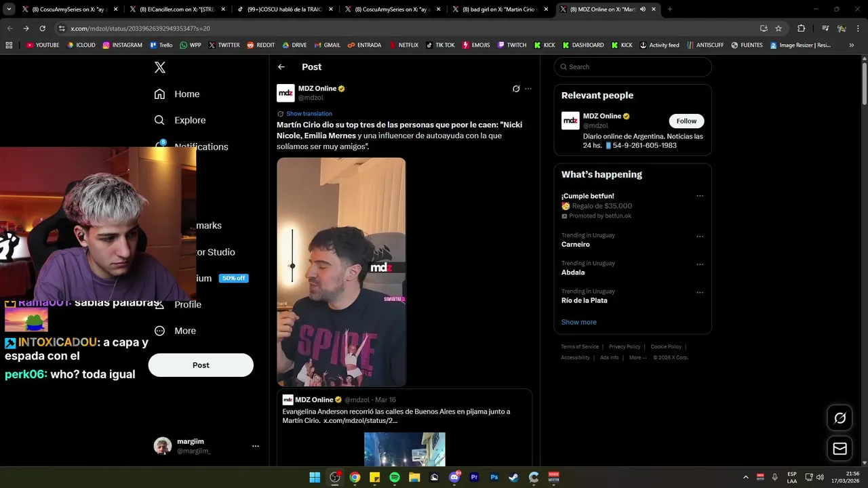Open Chrome profile avatar
The image size is (868, 488).
842,28
